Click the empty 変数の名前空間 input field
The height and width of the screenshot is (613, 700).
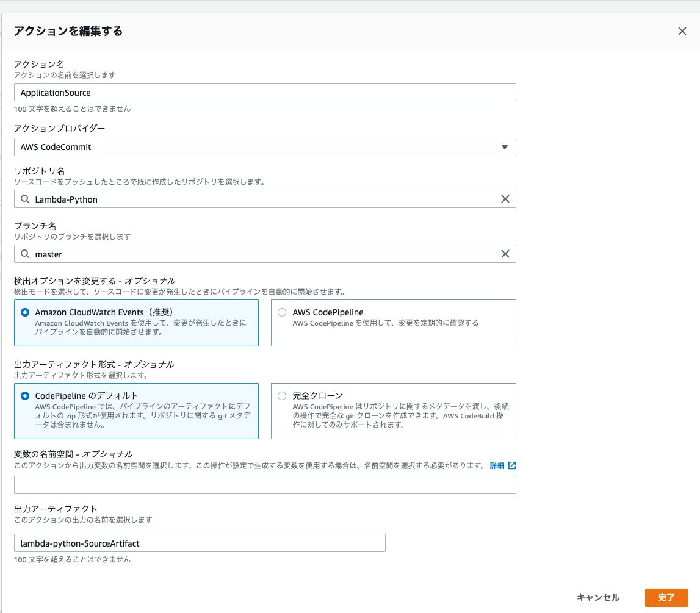coord(265,485)
